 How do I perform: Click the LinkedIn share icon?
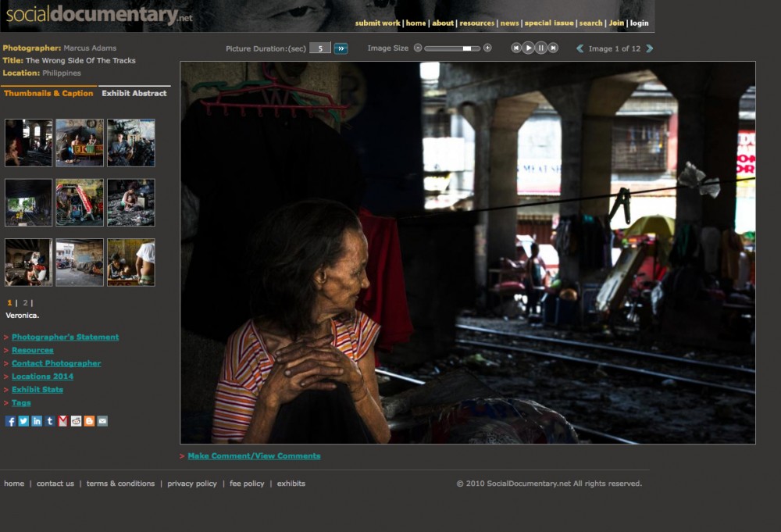click(37, 421)
